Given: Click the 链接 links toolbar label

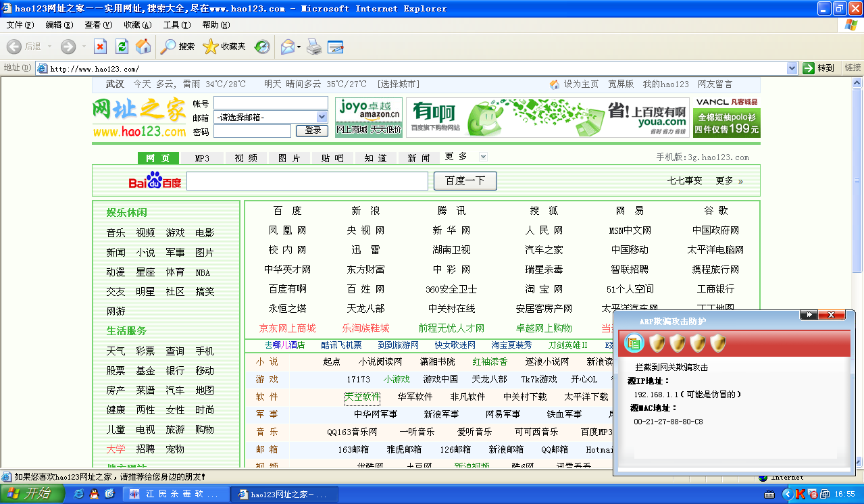Looking at the screenshot, I should click(853, 68).
